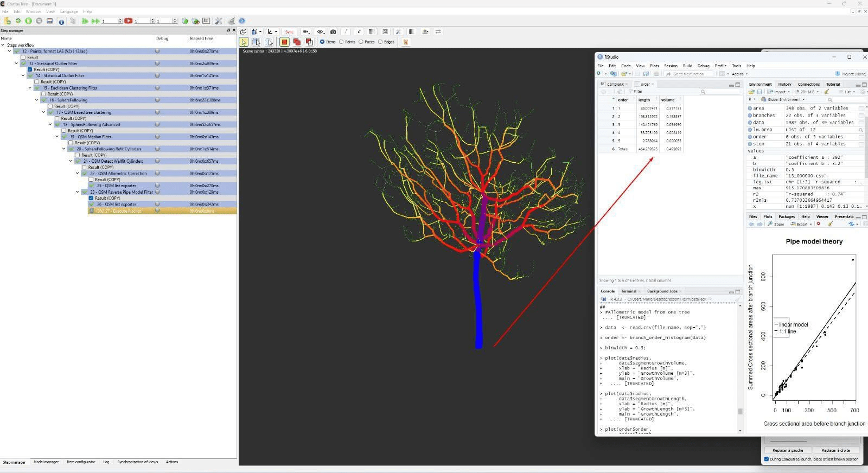Click the grid points display icon
The width and height of the screenshot is (868, 473).
pos(372,32)
